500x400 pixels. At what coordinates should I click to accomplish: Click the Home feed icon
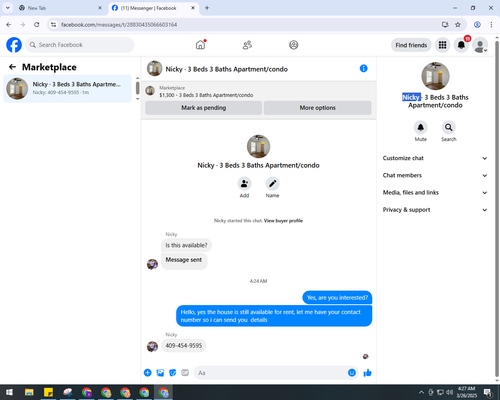pos(200,45)
